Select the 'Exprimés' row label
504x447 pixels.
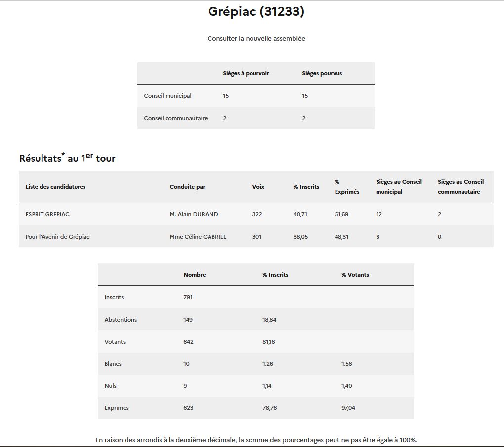117,408
